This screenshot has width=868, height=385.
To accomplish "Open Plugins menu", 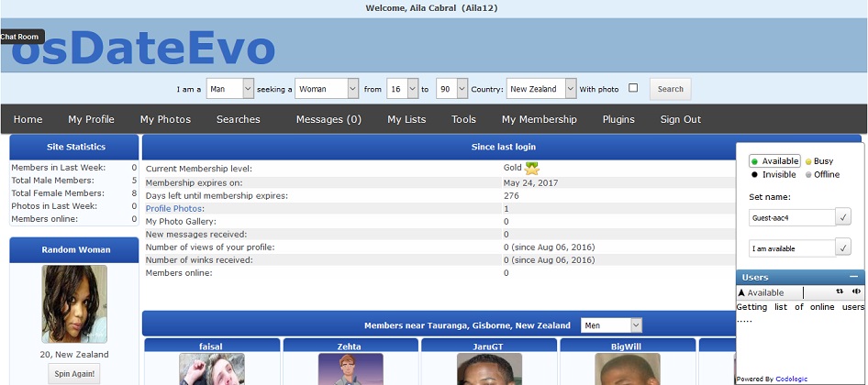I will click(619, 119).
